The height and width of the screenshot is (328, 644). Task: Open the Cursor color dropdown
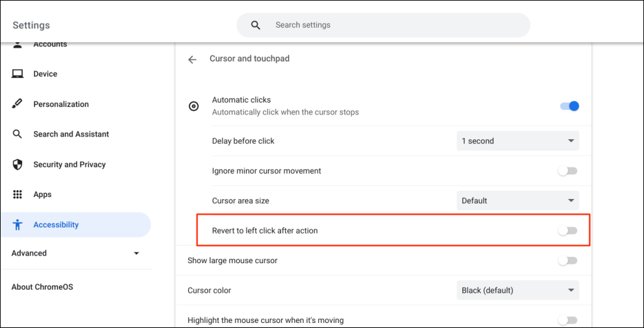[518, 290]
